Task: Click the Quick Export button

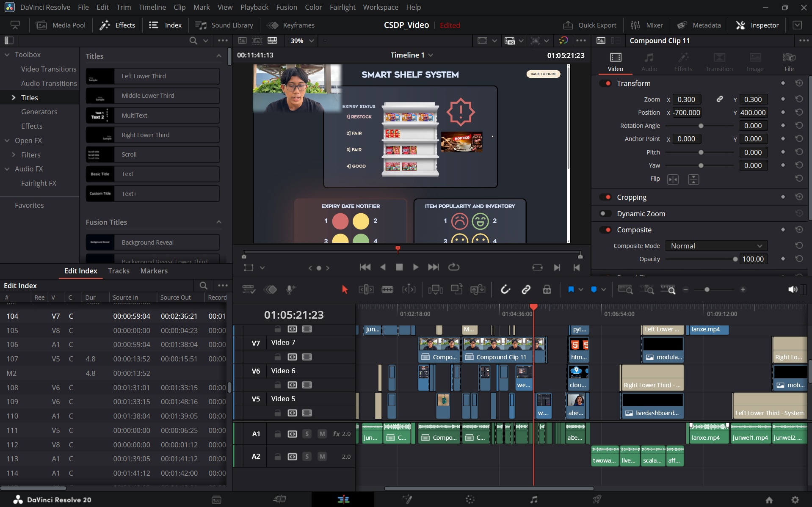Action: coord(590,25)
